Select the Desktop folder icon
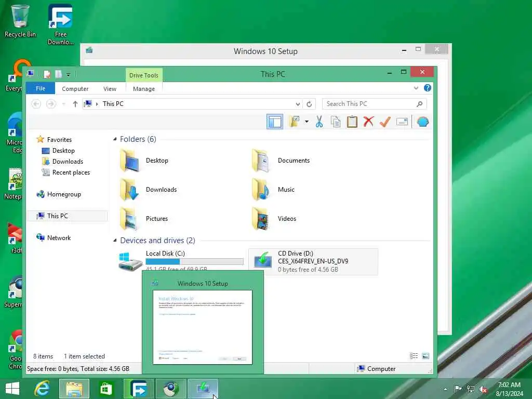 point(130,160)
